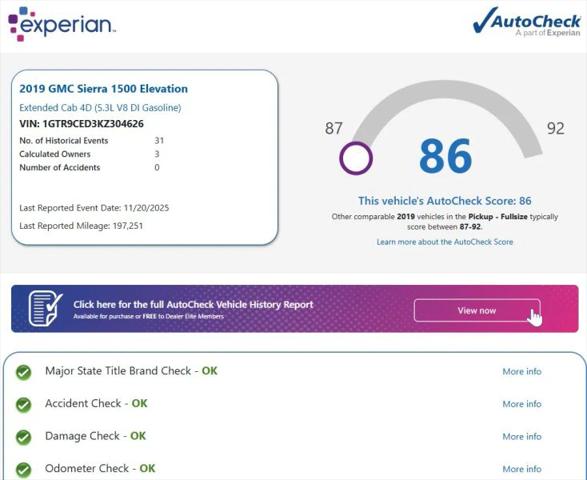The width and height of the screenshot is (587, 480).
Task: Click the No. of Historical Events value 31
Action: pyautogui.click(x=159, y=141)
